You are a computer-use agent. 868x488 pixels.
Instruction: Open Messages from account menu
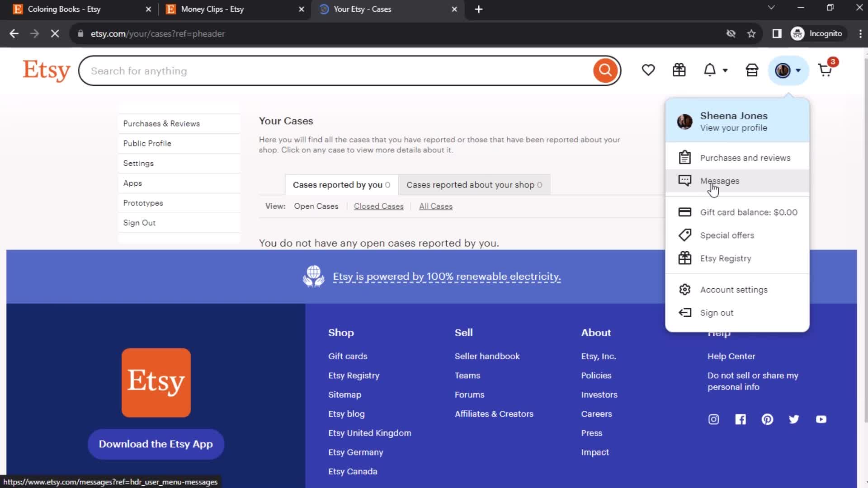click(x=737, y=181)
